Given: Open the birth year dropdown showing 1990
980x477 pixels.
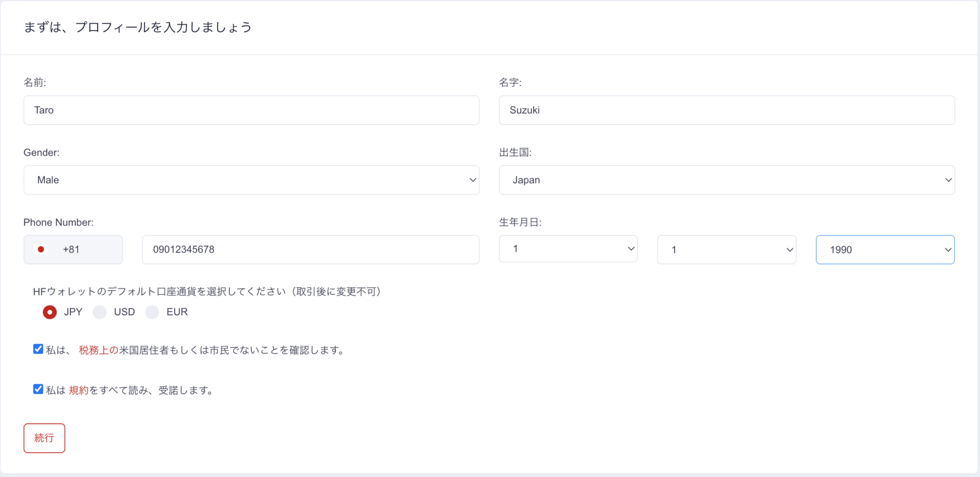Looking at the screenshot, I should 885,249.
